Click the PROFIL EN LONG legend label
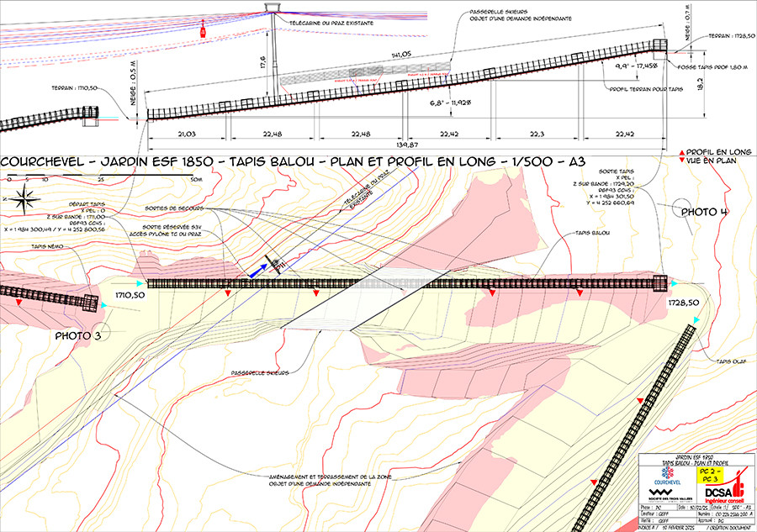 click(719, 152)
